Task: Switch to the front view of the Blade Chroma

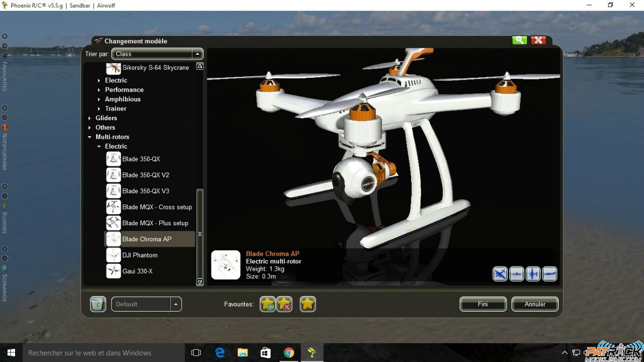Action: tap(516, 274)
